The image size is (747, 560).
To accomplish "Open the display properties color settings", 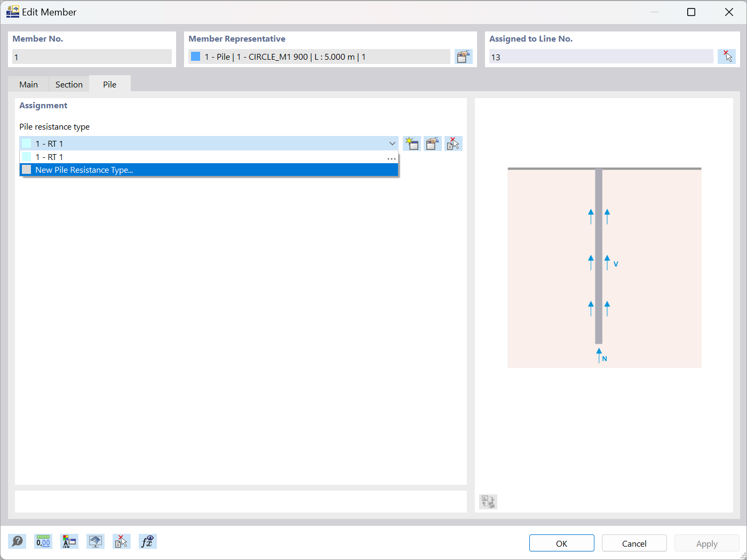I will [x=69, y=541].
